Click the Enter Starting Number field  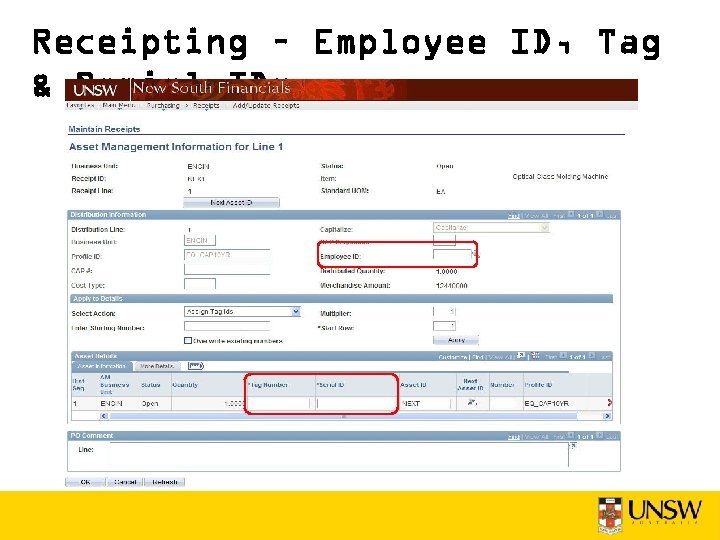[x=227, y=326]
